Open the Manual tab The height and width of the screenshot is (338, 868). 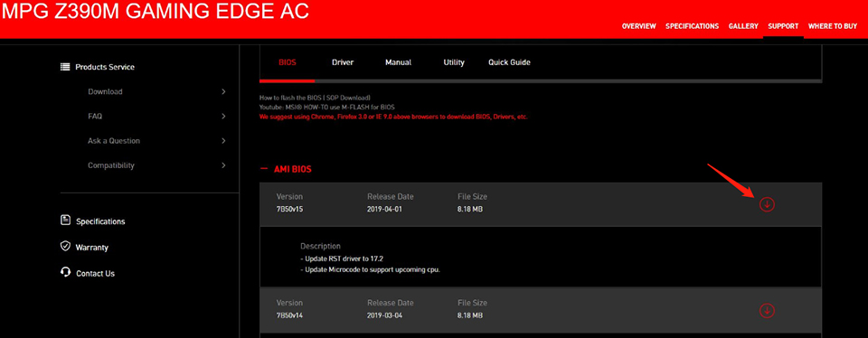[x=398, y=62]
